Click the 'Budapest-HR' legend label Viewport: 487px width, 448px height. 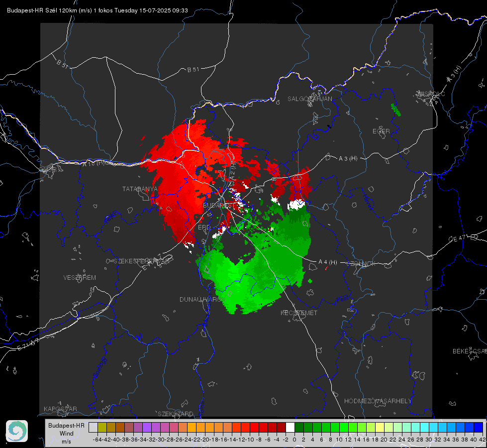(x=66, y=425)
